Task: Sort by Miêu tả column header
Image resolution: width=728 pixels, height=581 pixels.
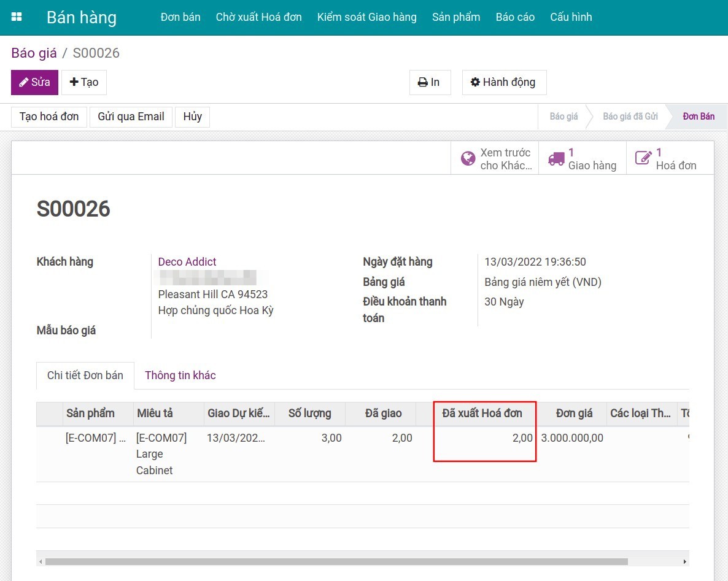Action: 169,414
